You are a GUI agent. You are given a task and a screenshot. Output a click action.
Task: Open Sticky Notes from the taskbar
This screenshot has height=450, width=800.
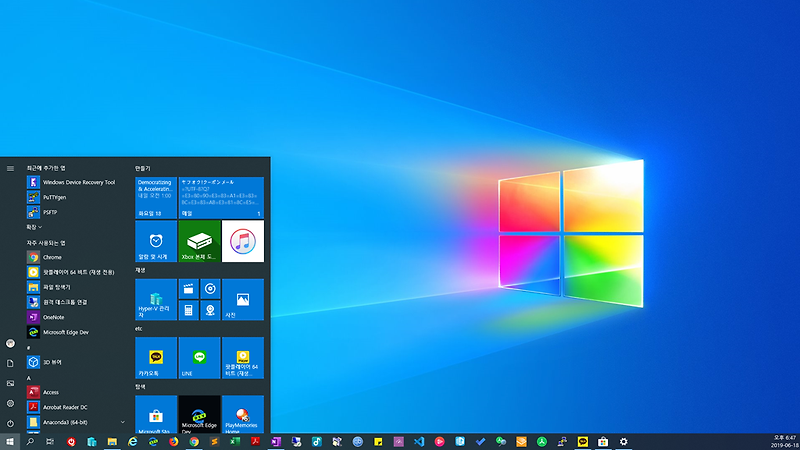tap(378, 442)
